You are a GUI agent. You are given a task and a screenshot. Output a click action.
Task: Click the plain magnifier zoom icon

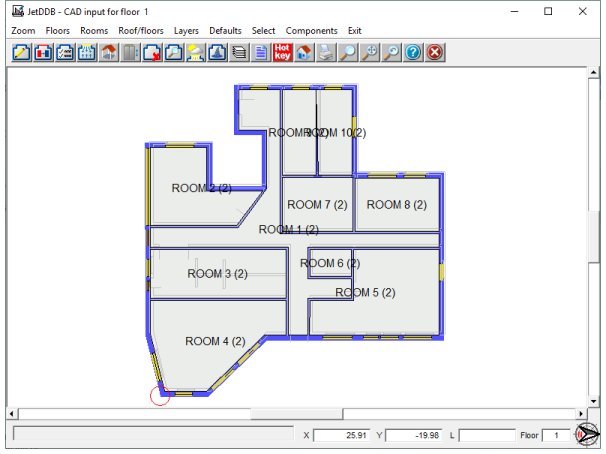[x=348, y=52]
